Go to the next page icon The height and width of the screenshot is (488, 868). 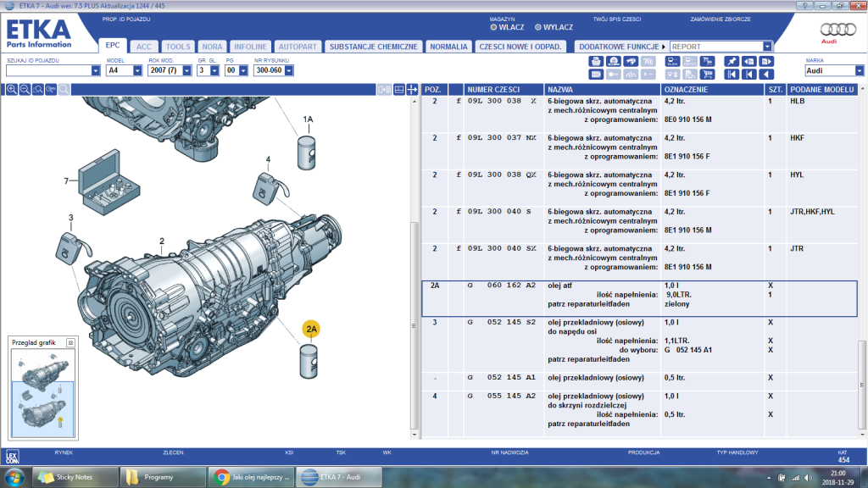766,61
